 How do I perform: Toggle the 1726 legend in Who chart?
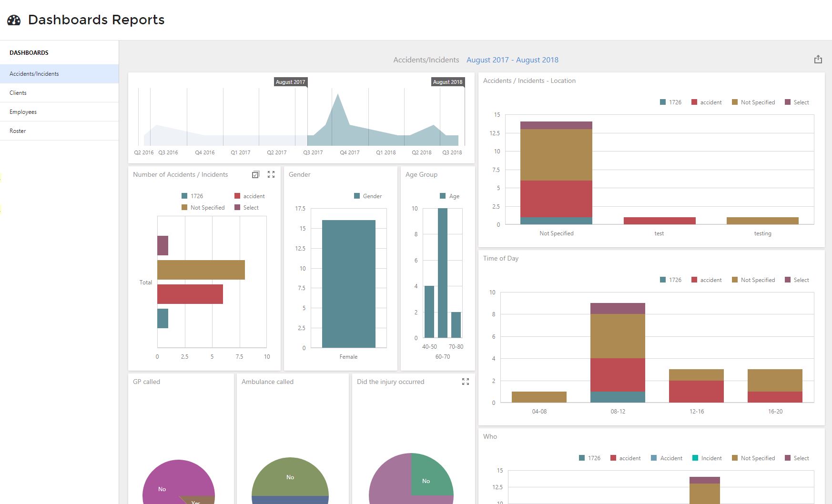click(589, 458)
